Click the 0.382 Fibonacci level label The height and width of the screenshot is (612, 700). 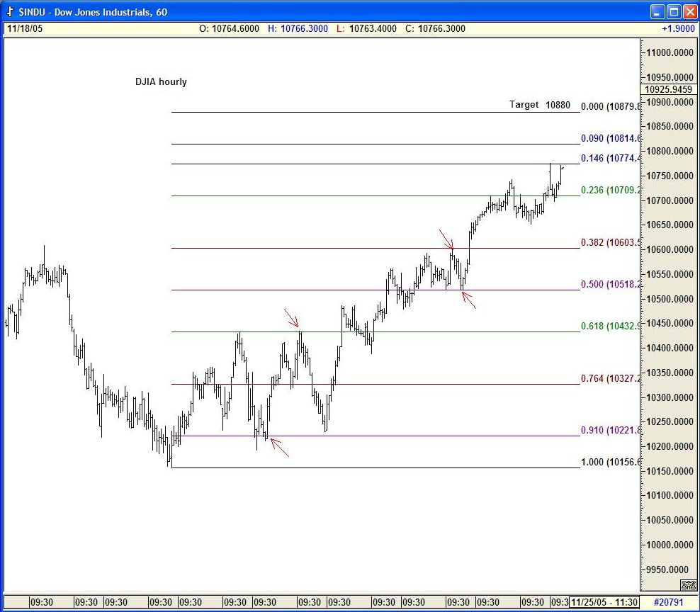tap(610, 242)
